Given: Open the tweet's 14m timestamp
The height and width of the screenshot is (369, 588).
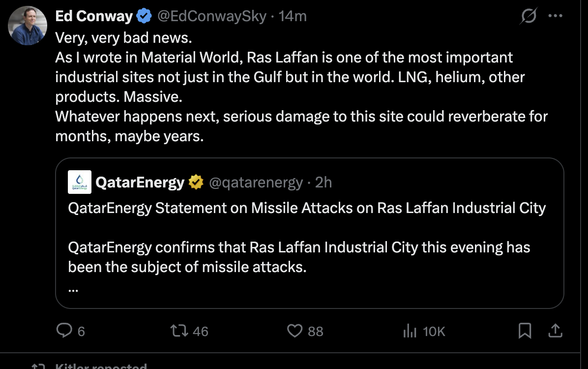Looking at the screenshot, I should (x=293, y=16).
